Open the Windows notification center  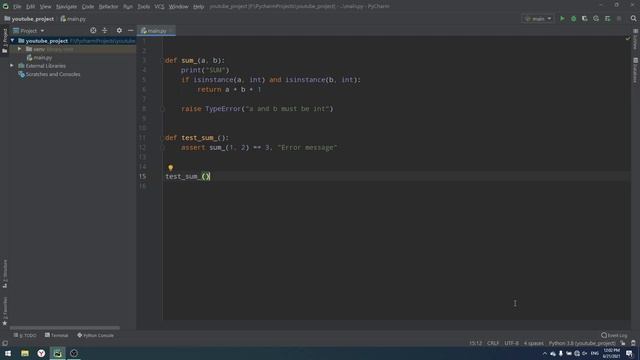629,353
